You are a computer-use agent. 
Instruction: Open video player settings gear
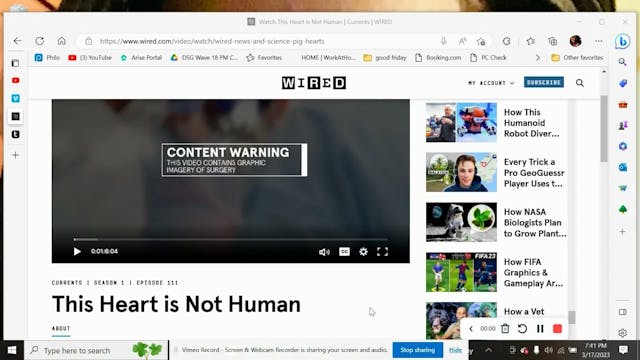click(x=363, y=251)
